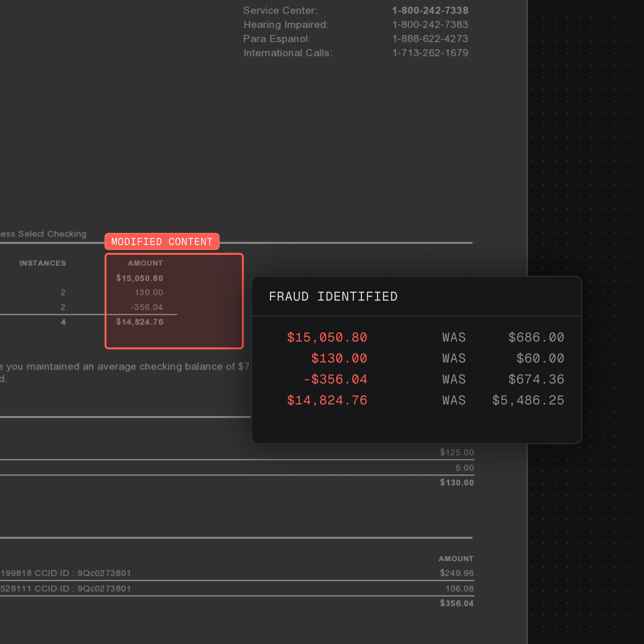Click the FRAUD IDENTIFIED panel header

coord(333,296)
